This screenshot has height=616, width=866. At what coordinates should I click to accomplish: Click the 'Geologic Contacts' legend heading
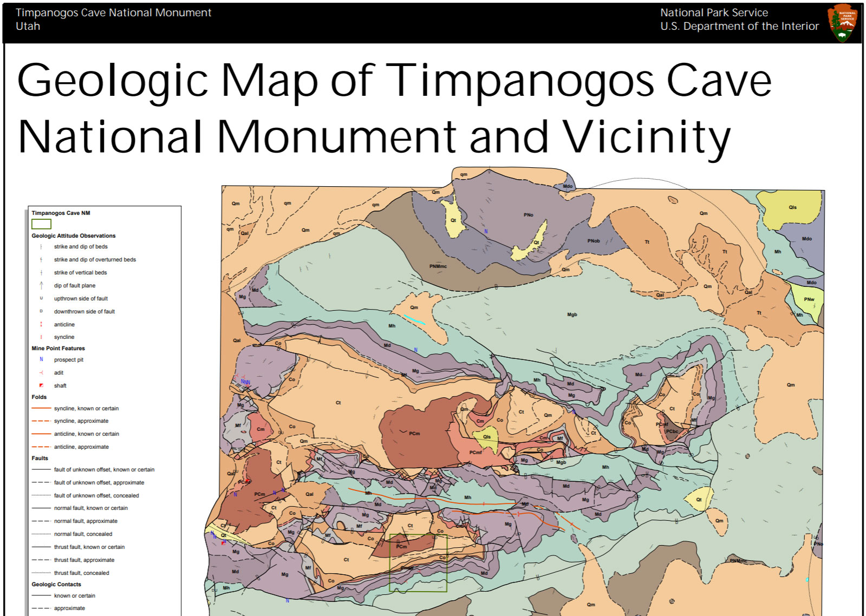pyautogui.click(x=56, y=584)
